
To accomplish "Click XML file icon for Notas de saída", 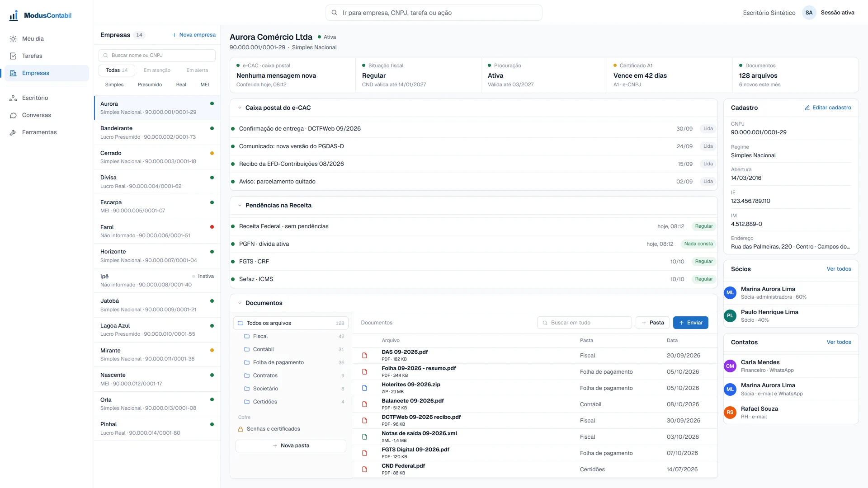I will coord(364,437).
